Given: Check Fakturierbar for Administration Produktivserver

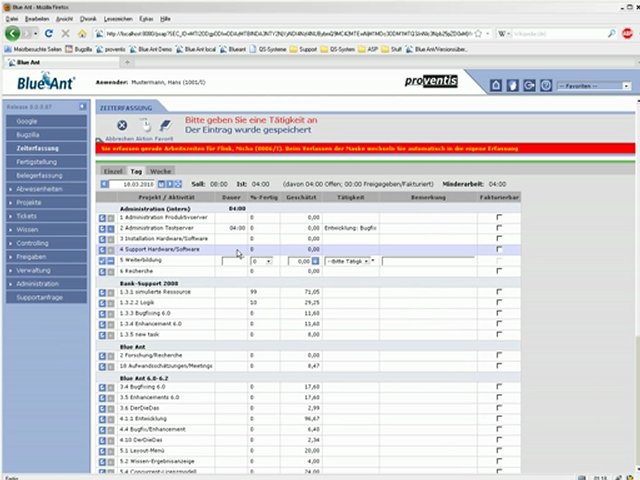Looking at the screenshot, I should click(498, 217).
